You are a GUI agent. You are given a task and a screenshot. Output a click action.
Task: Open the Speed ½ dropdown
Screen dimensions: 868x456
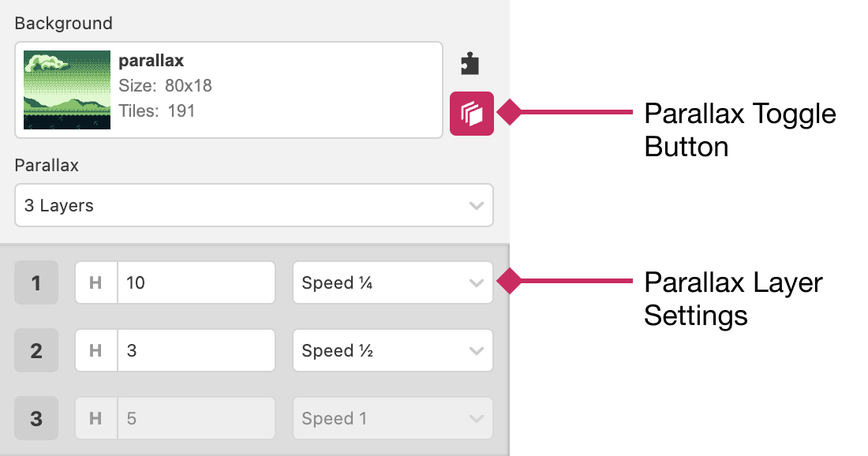coord(392,350)
